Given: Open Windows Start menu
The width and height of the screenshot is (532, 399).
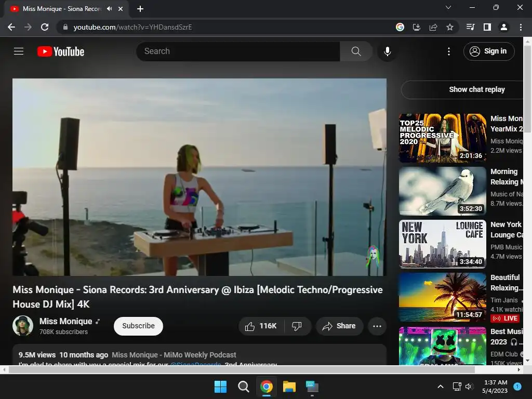Looking at the screenshot, I should (220, 387).
